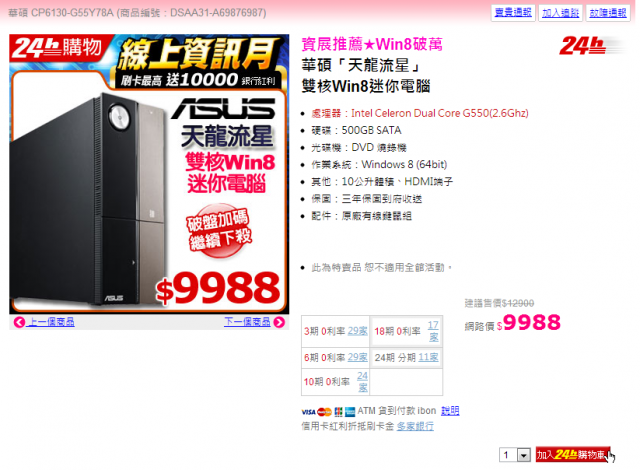This screenshot has height=470, width=640.
Task: Open the 多家銀行 bonus redemption link
Action: point(415,426)
